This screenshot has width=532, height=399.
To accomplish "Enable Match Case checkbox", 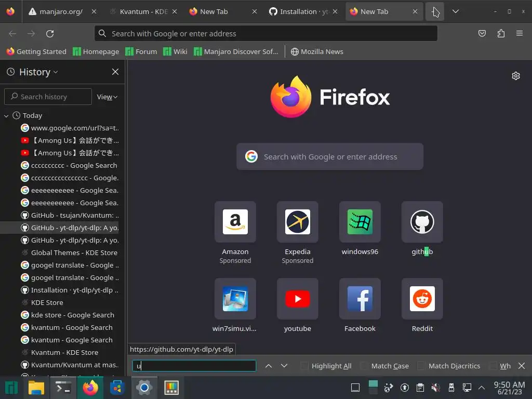I will click(x=364, y=366).
